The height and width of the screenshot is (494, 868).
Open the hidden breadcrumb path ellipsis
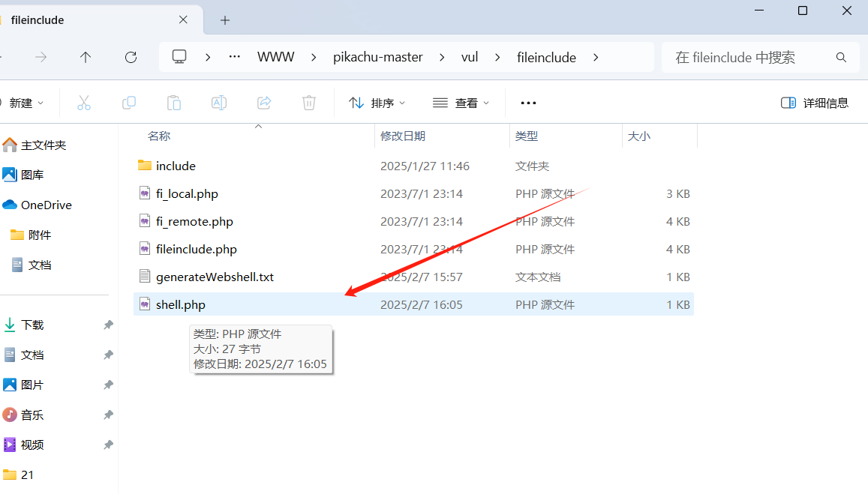(235, 56)
